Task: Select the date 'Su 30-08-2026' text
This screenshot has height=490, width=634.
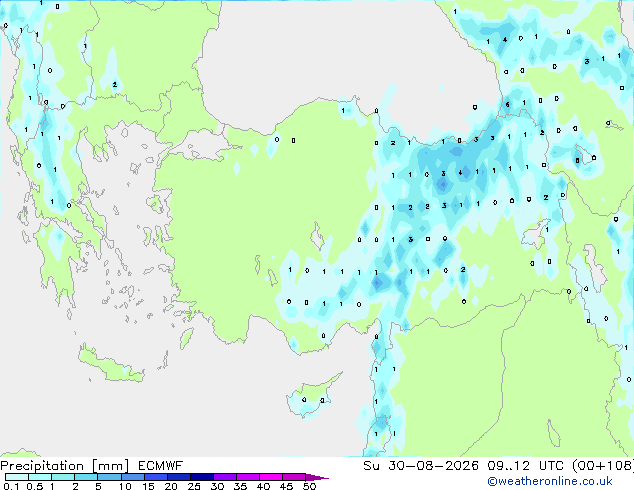Action: (421, 466)
